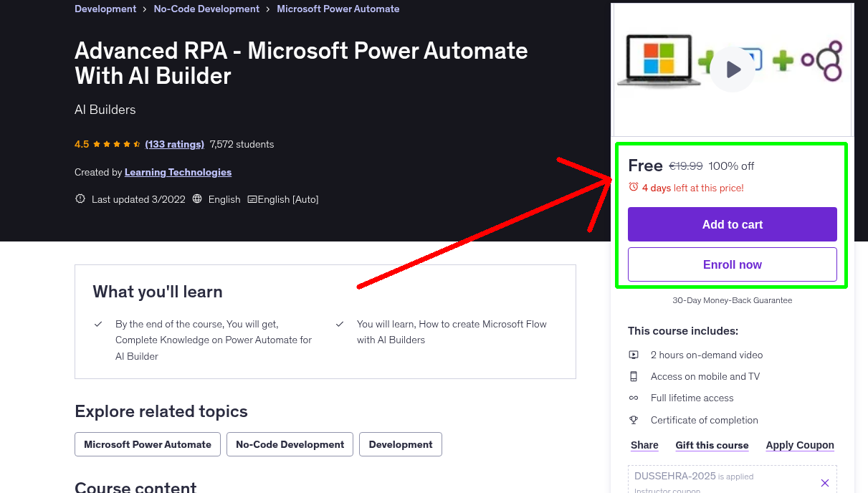Select the Microsoft Power Automate topic tag
Image resolution: width=868 pixels, height=493 pixels.
coord(148,444)
